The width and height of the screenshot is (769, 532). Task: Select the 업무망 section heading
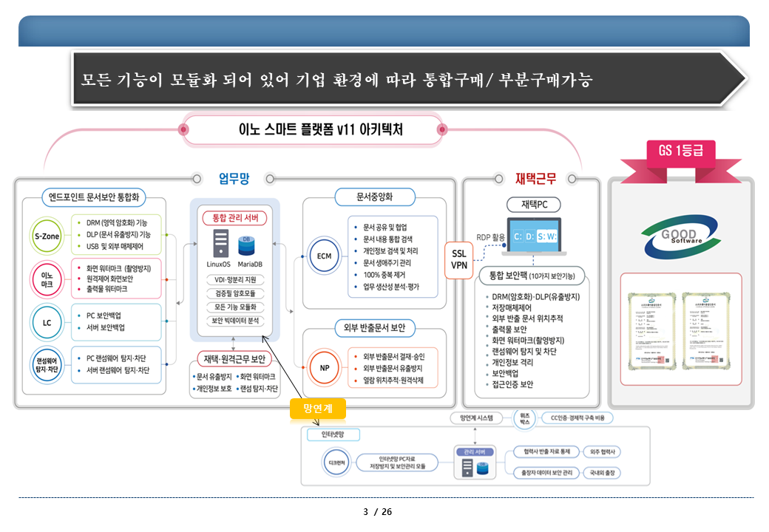(x=234, y=178)
